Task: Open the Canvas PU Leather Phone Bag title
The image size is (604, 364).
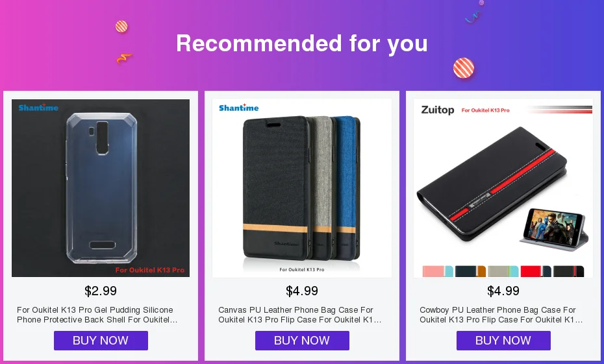Action: pos(299,315)
